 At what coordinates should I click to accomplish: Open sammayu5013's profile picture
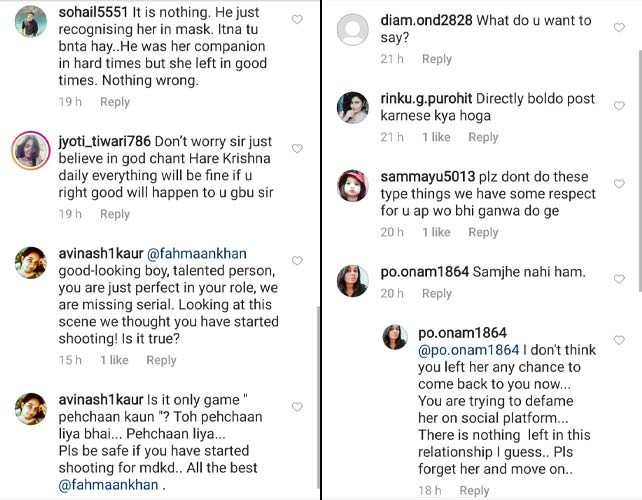pyautogui.click(x=353, y=186)
